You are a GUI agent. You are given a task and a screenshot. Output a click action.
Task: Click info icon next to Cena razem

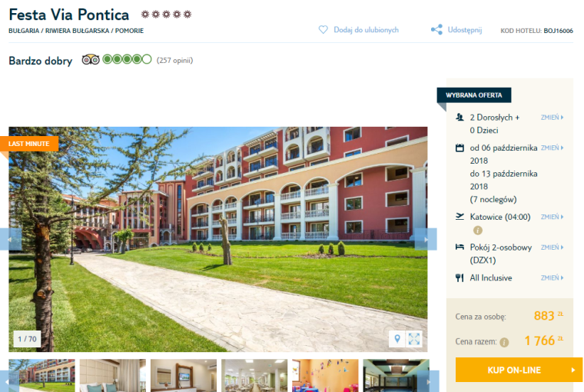pyautogui.click(x=504, y=342)
